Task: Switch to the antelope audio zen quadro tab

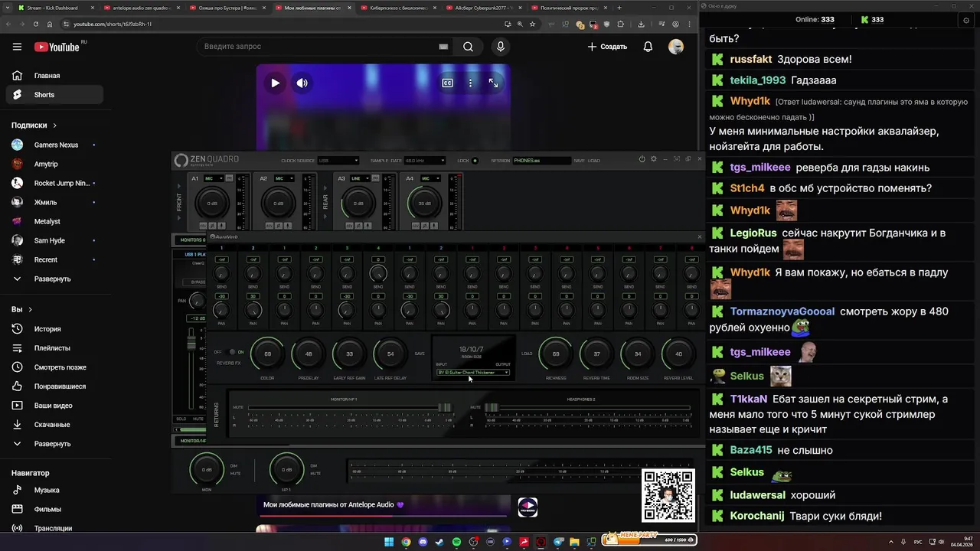Action: pos(142,8)
